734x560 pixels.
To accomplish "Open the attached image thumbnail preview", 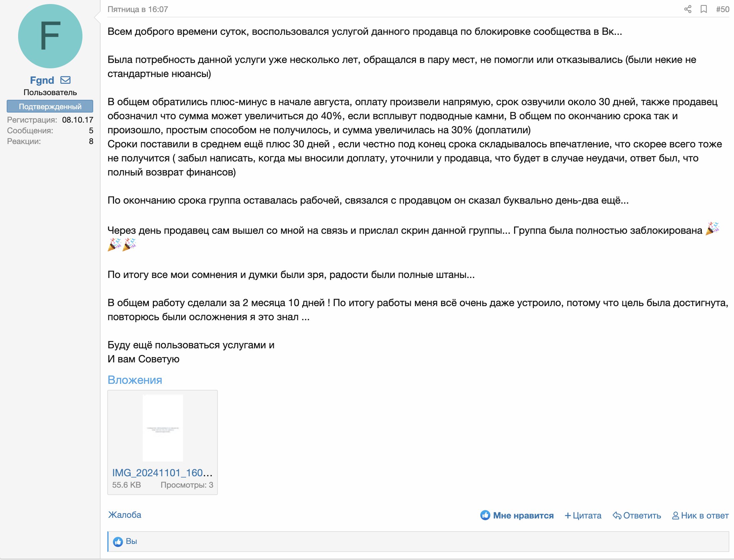I will coord(163,428).
